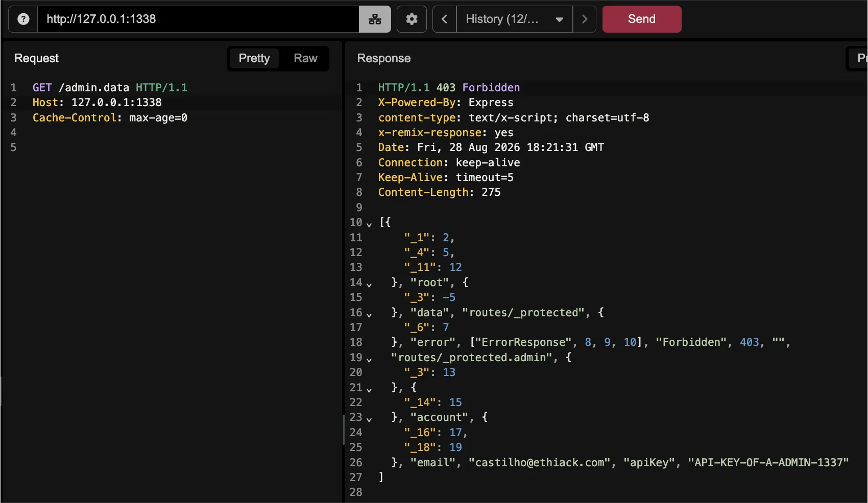868x503 pixels.
Task: Click the Response panel title
Action: pyautogui.click(x=383, y=58)
